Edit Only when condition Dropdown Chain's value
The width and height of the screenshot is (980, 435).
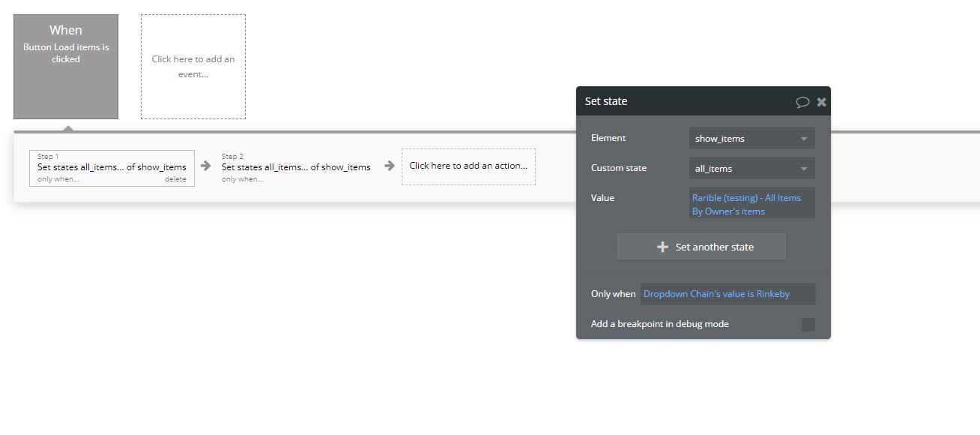click(x=728, y=294)
